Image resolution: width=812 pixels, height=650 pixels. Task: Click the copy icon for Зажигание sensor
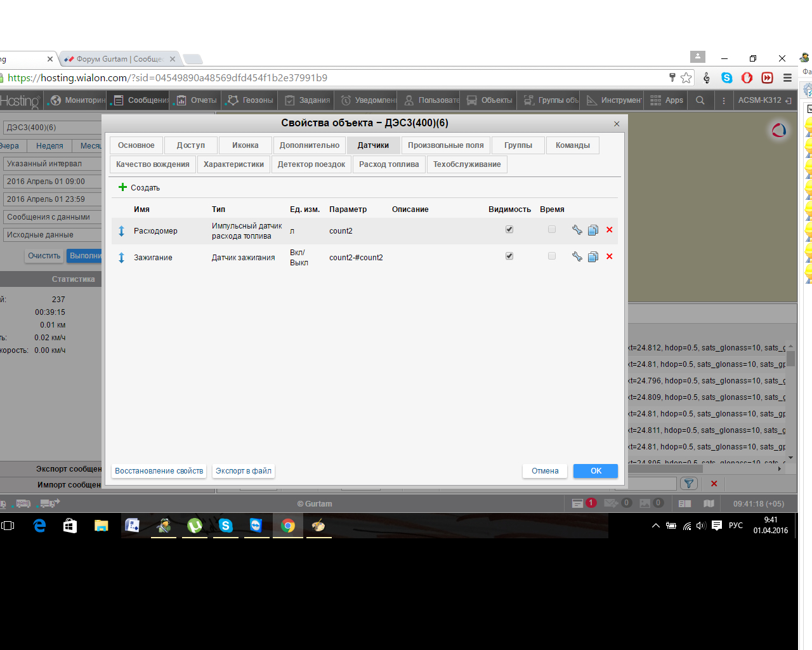point(593,256)
